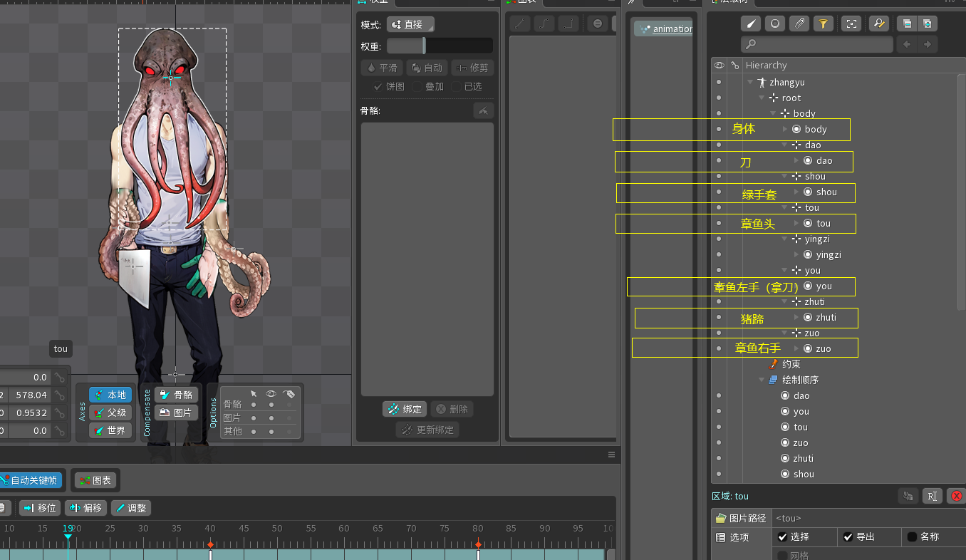Toggle the 选择 checkbox in options
966x560 pixels.
(x=783, y=536)
